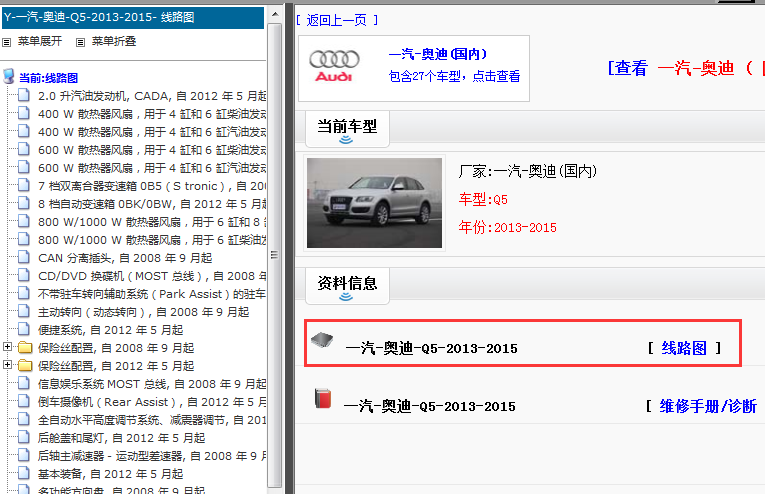Click the wifi-style icon under 资料信息
The image size is (765, 494).
click(346, 297)
